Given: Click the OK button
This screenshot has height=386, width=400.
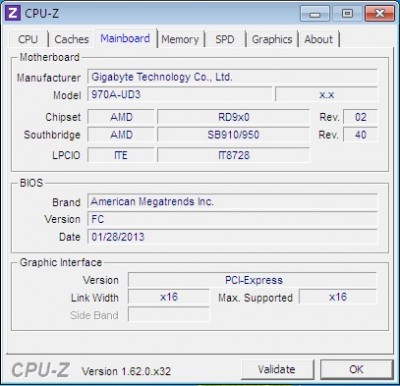Looking at the screenshot, I should [356, 369].
